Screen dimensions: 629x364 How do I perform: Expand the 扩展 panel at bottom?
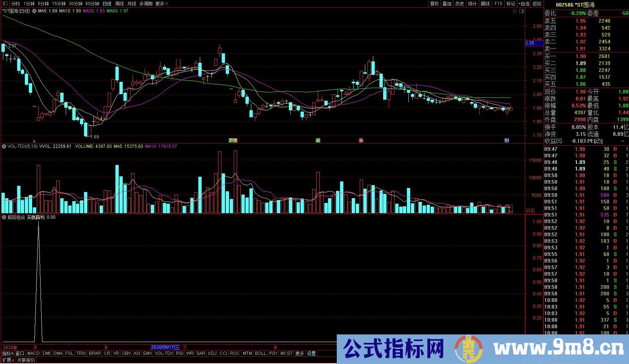point(8,360)
